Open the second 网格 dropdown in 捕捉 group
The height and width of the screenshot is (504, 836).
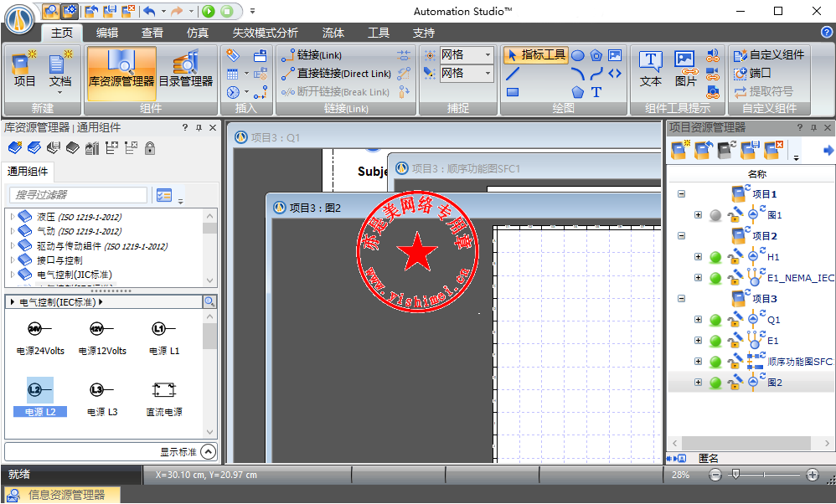click(488, 73)
